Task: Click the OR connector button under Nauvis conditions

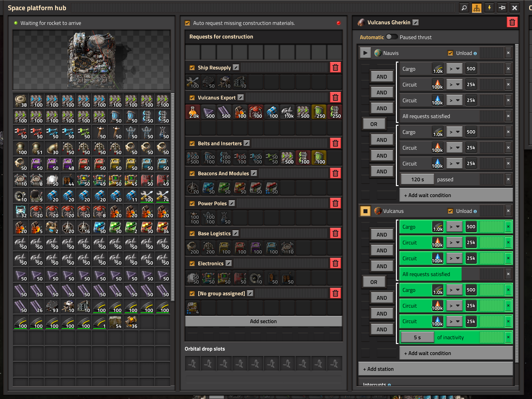Action: pos(374,124)
